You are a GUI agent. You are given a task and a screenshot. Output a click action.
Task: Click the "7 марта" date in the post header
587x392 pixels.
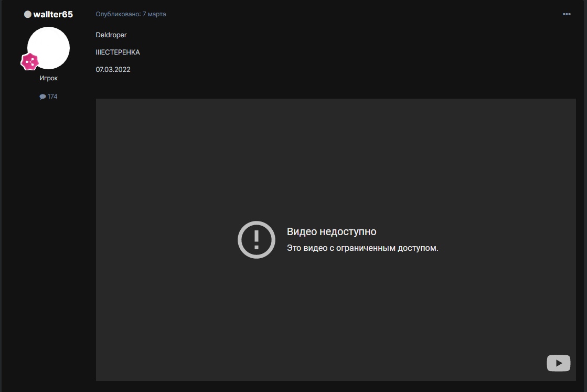coord(154,14)
